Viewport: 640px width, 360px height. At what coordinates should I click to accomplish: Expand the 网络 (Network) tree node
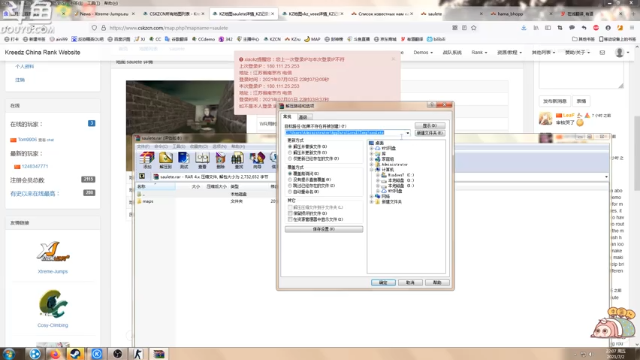(x=372, y=196)
